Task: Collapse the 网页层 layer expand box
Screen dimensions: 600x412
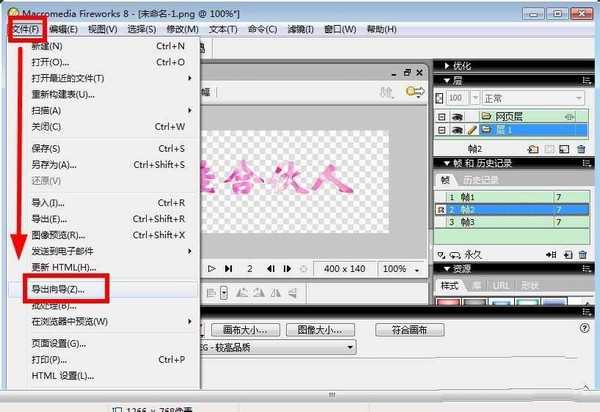Action: click(441, 117)
